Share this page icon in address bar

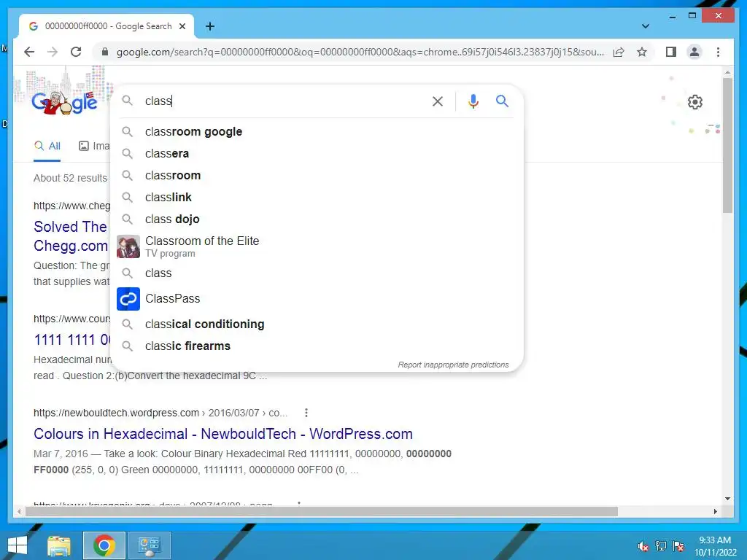(619, 52)
